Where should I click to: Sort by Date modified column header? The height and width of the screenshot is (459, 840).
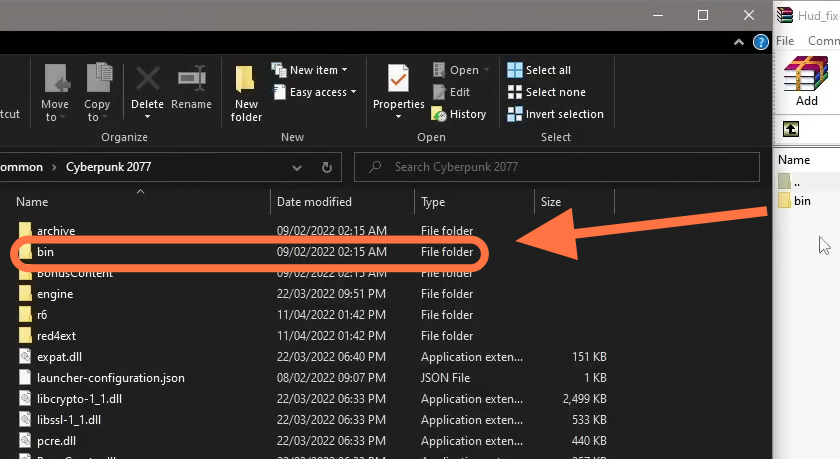point(314,202)
